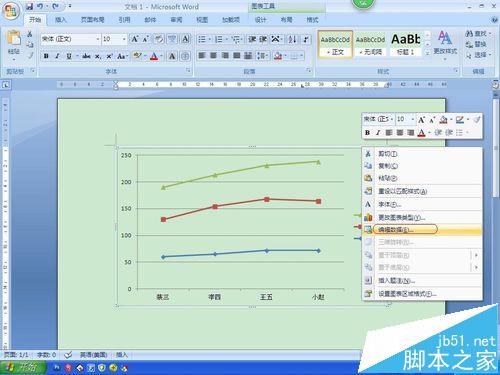This screenshot has width=500, height=375.
Task: Click the Sort (A-Z) icon
Action: tap(292, 39)
